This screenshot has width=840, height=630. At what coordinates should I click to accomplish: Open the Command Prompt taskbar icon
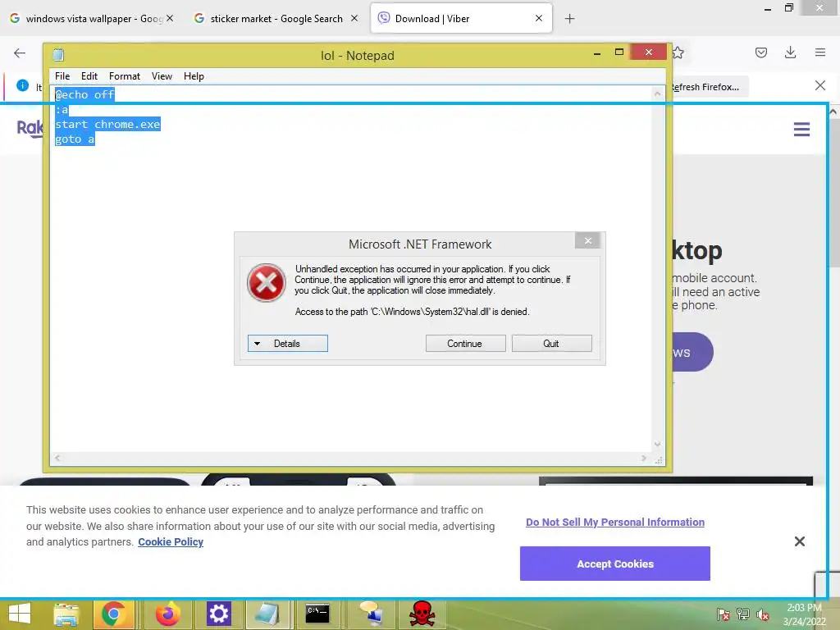click(x=317, y=614)
